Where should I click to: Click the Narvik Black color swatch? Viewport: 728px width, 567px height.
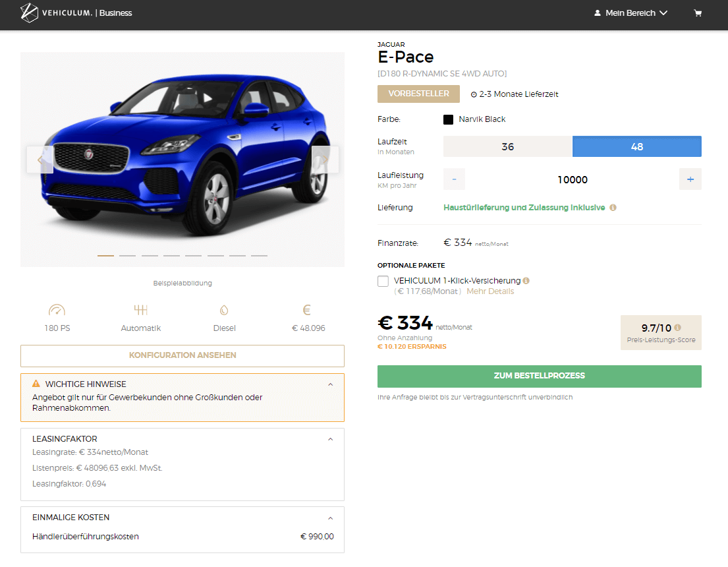tap(449, 119)
